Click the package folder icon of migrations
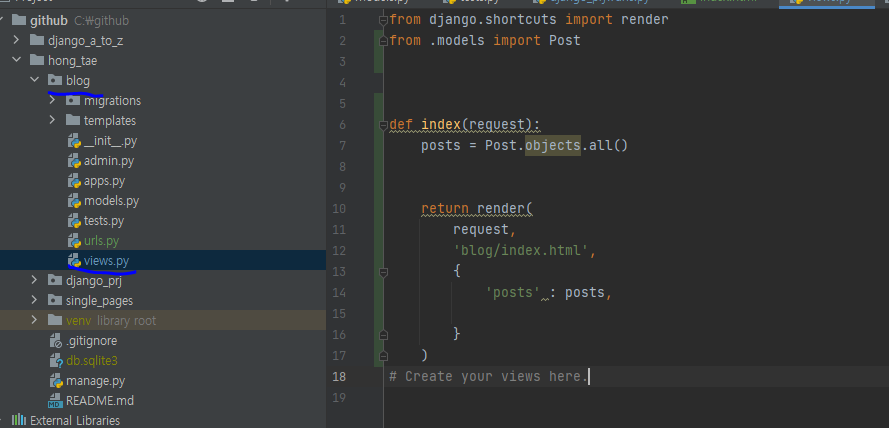The width and height of the screenshot is (889, 428). tap(73, 100)
